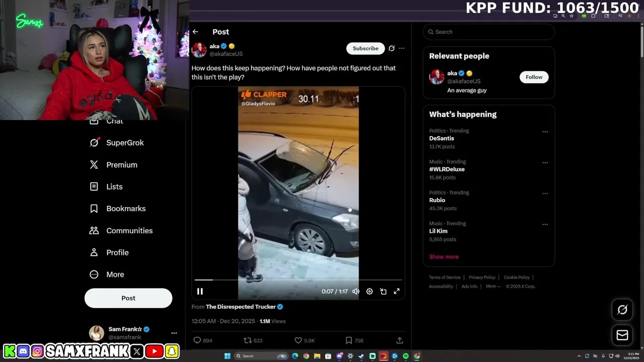Open Spotify from the taskbar
Image resolution: width=644 pixels, height=362 pixels.
(x=406, y=356)
